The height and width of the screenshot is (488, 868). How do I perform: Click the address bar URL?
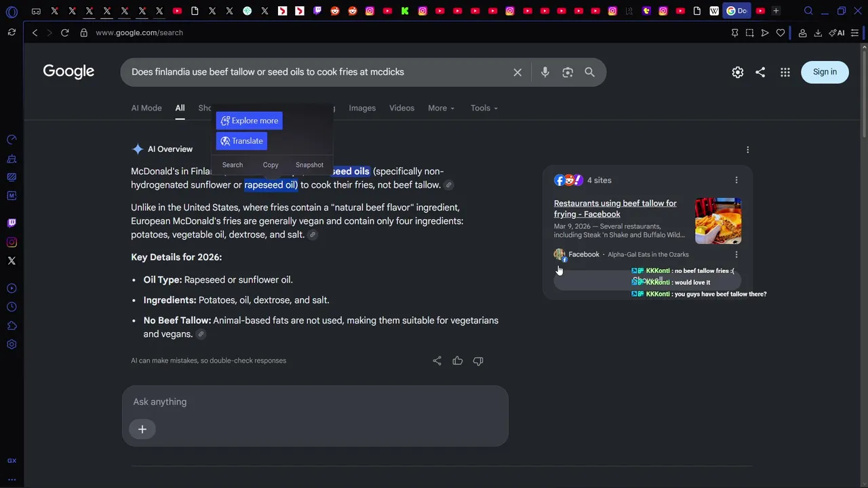click(x=139, y=33)
